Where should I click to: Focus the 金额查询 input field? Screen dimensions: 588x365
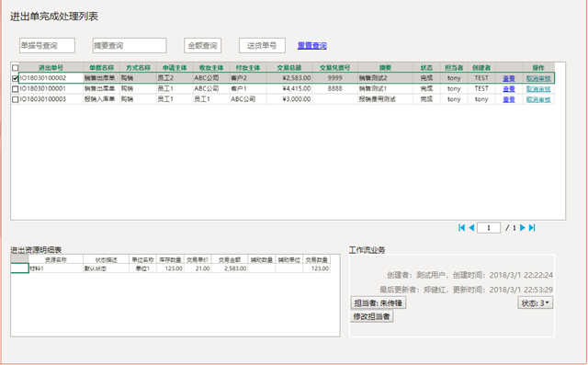(202, 45)
